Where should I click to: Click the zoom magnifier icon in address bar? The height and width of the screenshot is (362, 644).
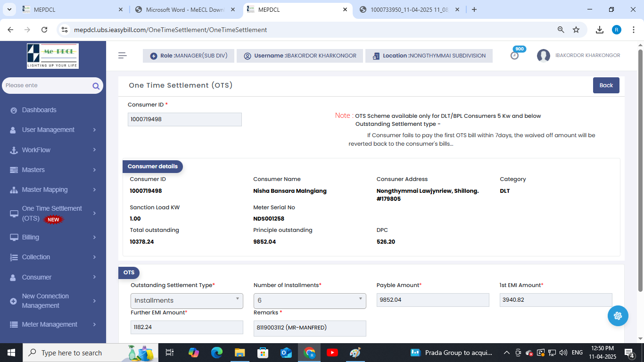pos(561,30)
